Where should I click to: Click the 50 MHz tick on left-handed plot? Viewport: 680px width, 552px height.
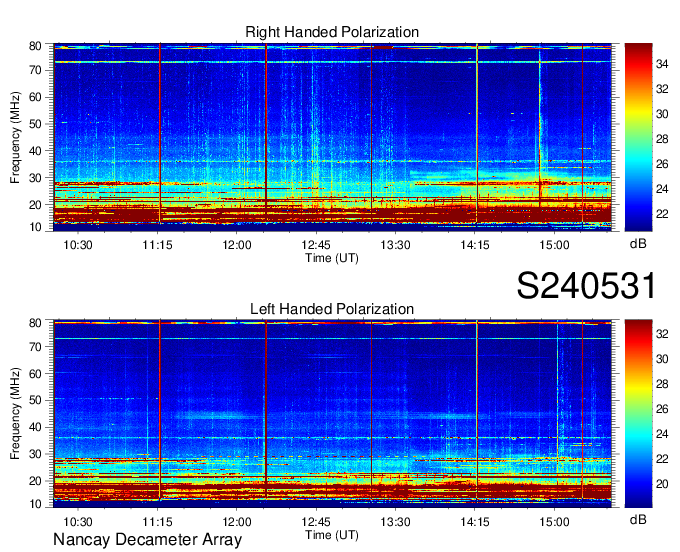[x=36, y=401]
